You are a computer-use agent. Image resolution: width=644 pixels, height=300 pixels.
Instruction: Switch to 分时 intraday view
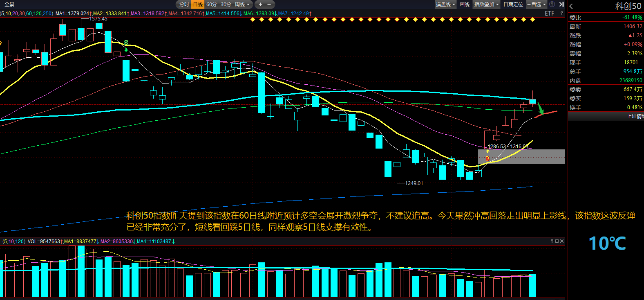click(x=184, y=5)
